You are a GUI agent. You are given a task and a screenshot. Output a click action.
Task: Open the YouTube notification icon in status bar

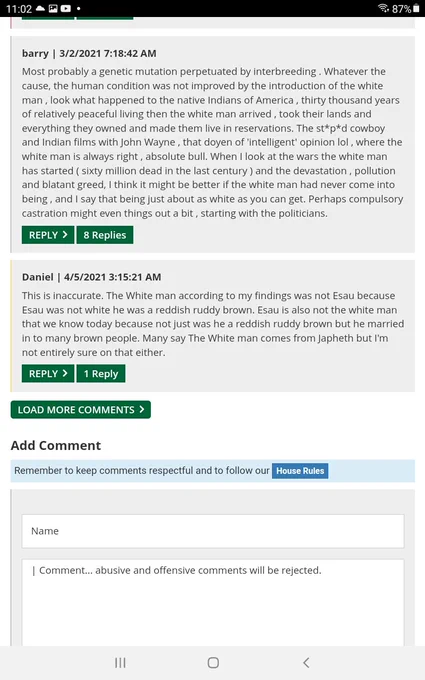66,8
